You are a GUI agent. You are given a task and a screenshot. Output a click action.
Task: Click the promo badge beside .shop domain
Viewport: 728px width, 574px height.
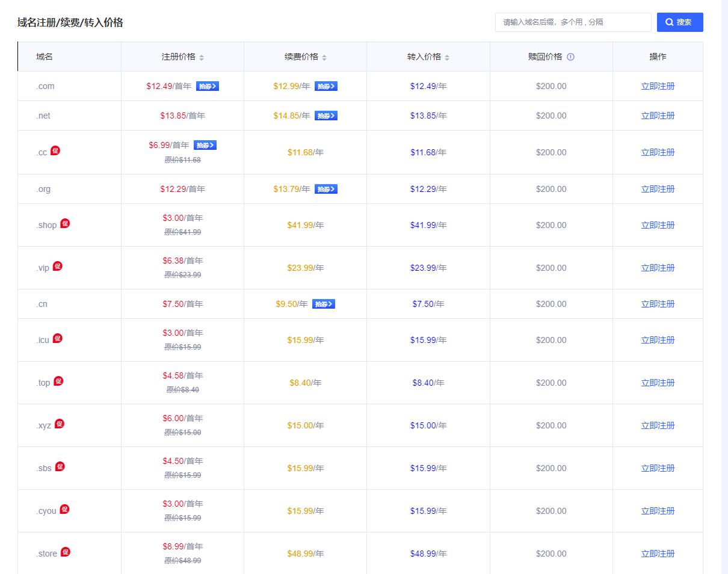point(65,223)
